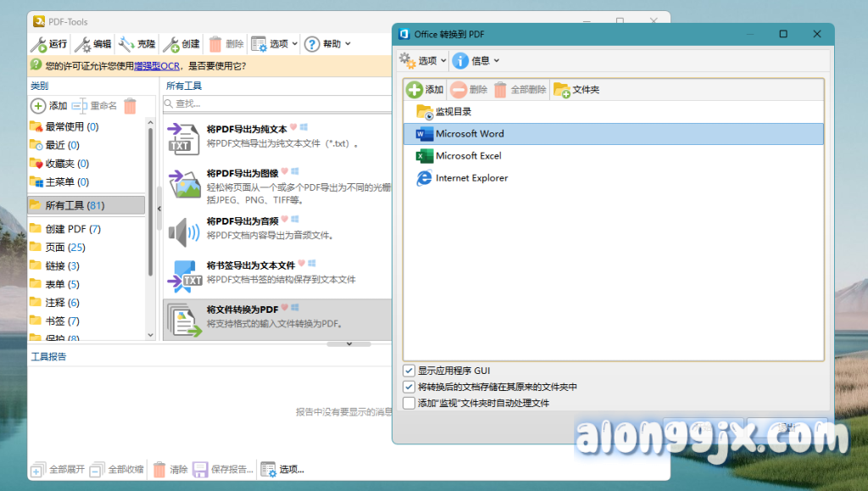This screenshot has width=868, height=491.
Task: Enable '添加"监视"文件夹时自动处理文件'
Action: pyautogui.click(x=408, y=402)
